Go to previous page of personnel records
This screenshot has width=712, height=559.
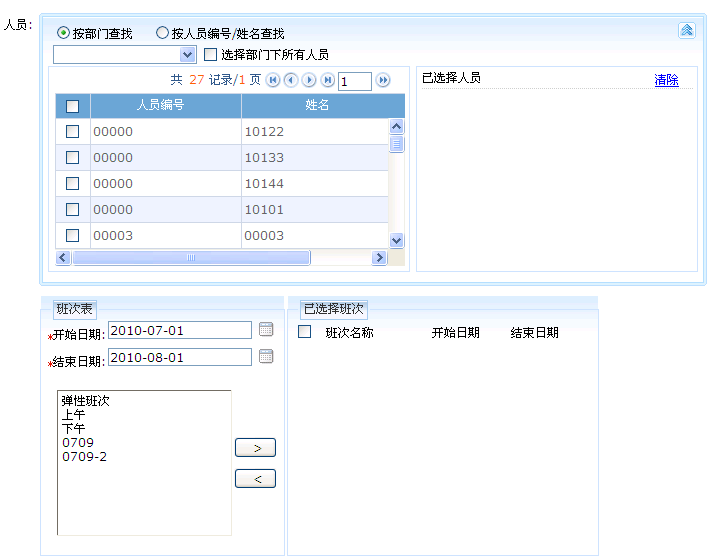click(291, 80)
